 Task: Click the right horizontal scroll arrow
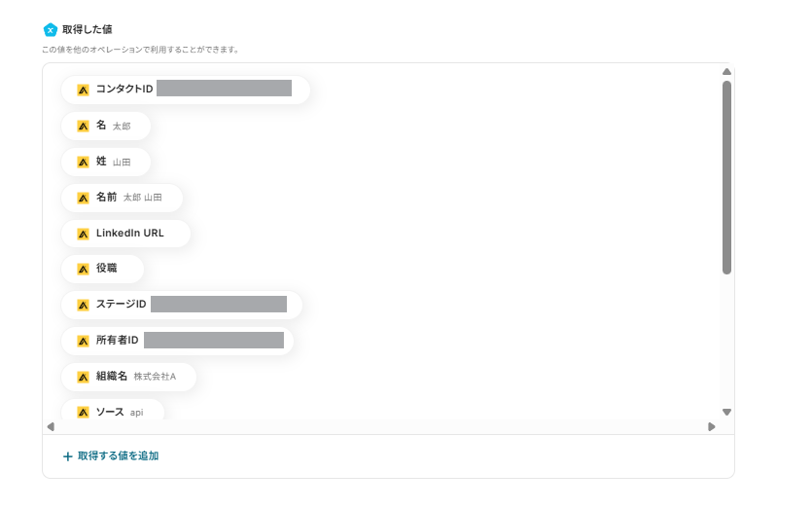point(712,426)
